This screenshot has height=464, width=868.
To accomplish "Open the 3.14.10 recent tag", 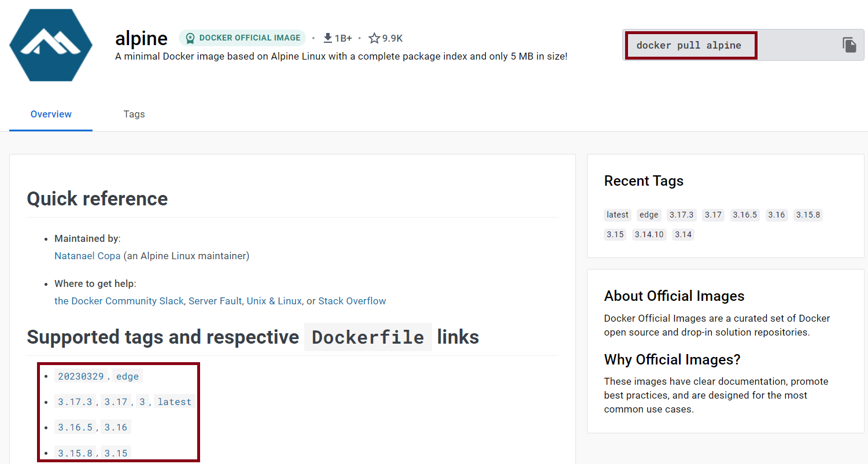I will [649, 234].
